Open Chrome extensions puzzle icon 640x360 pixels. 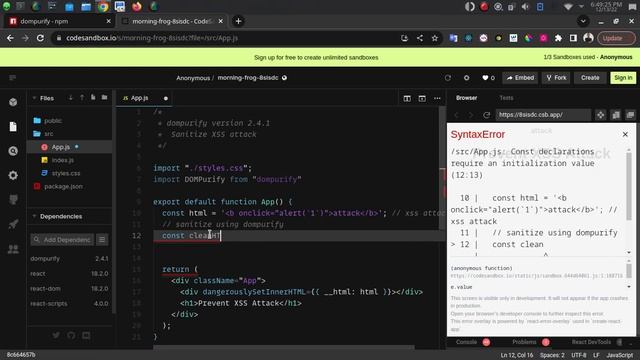558,38
